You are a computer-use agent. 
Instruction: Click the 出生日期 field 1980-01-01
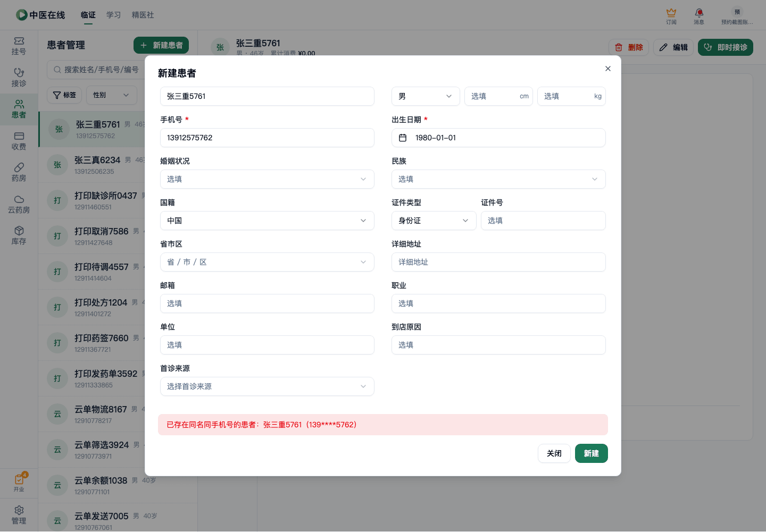coord(498,138)
